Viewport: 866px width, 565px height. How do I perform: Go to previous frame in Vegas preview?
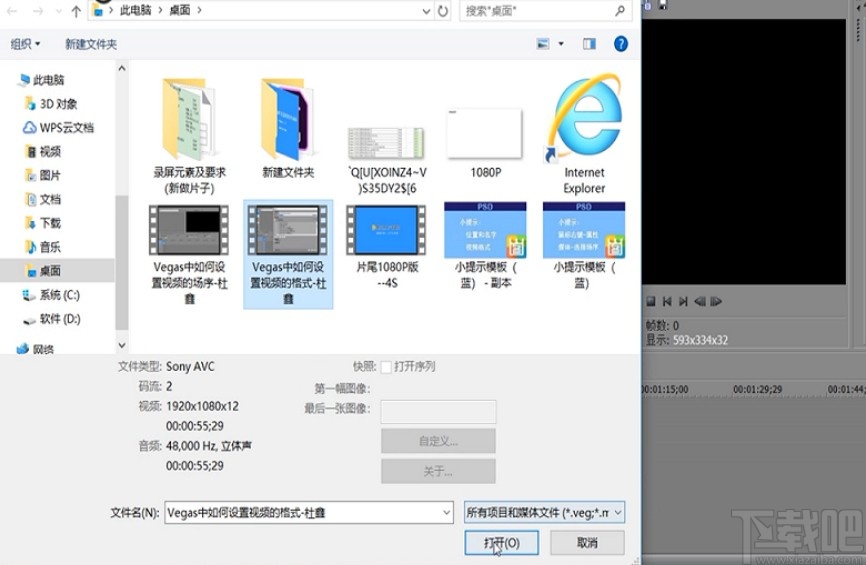pos(667,301)
